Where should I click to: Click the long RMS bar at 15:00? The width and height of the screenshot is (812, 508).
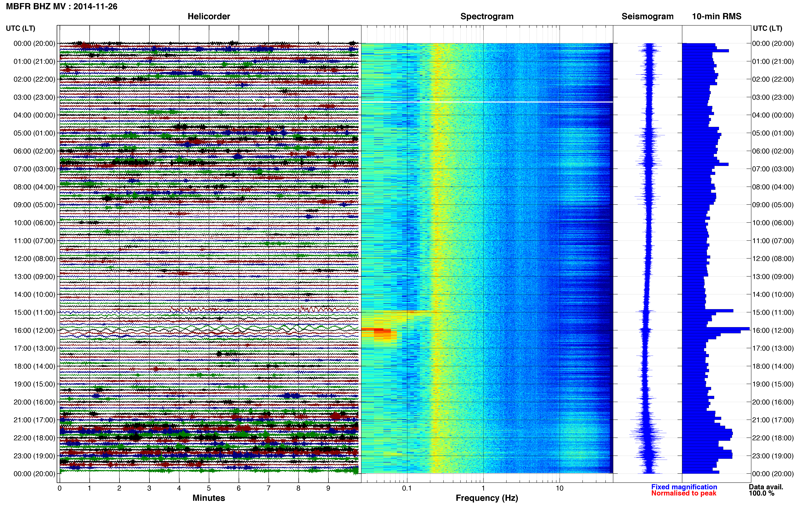click(708, 311)
